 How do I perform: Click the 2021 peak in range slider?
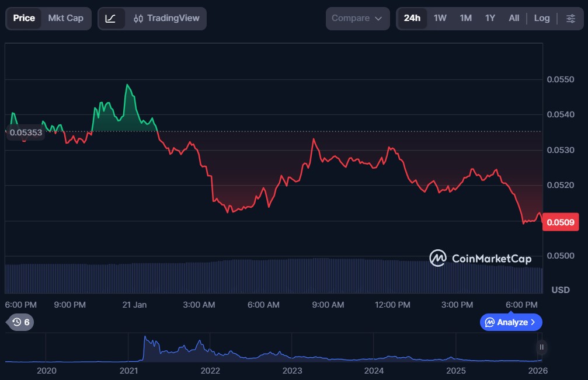click(145, 339)
